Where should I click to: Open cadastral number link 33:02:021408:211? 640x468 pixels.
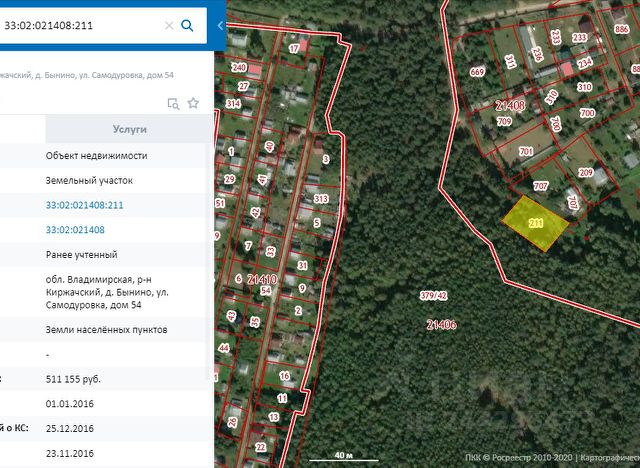pos(85,205)
